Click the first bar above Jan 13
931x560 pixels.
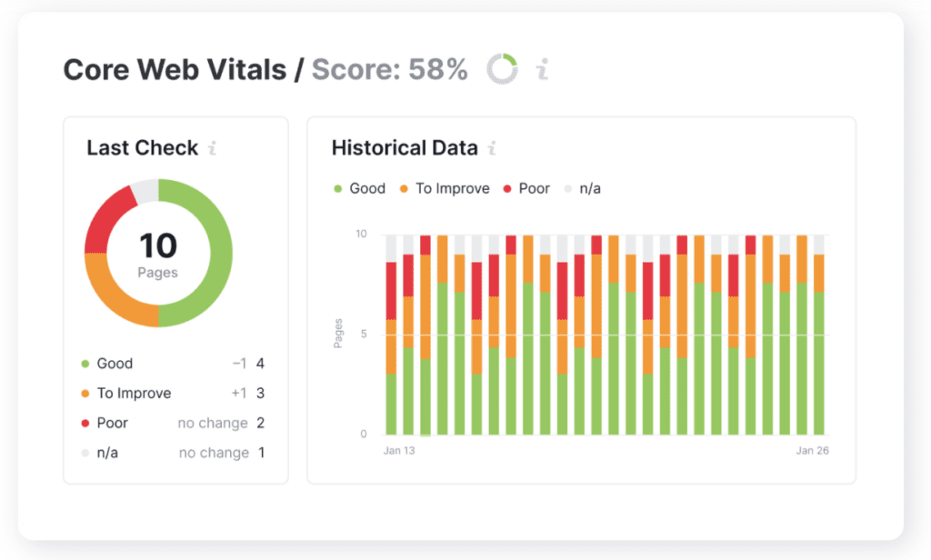coord(391,364)
